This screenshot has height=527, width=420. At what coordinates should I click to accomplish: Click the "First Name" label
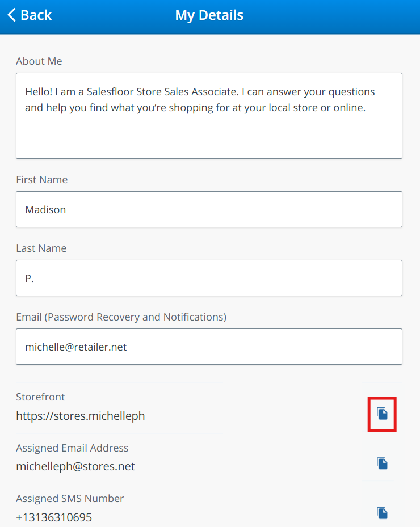point(42,180)
